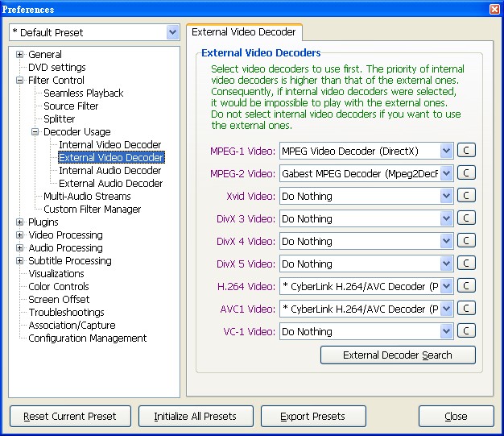Expand the General tree node

(20, 55)
